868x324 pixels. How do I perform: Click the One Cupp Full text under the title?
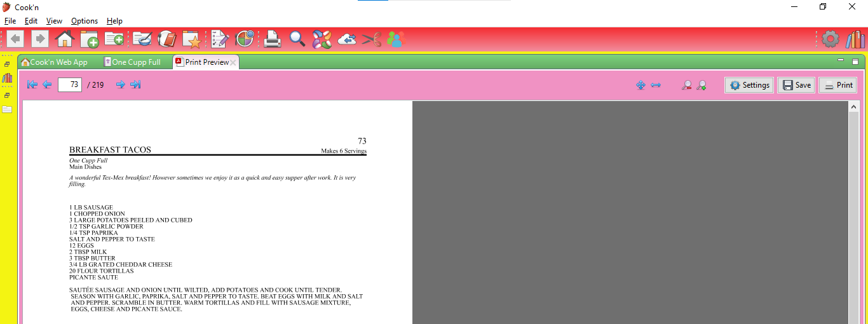click(x=88, y=161)
